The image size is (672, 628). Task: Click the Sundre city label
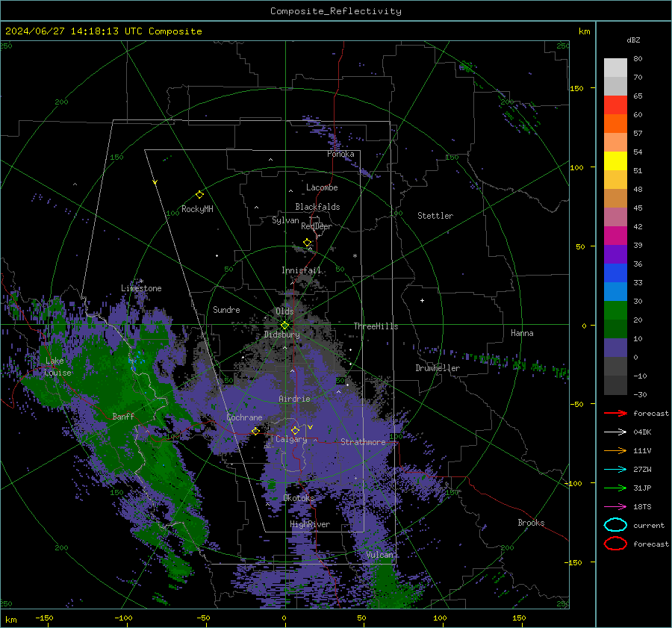tap(226, 310)
